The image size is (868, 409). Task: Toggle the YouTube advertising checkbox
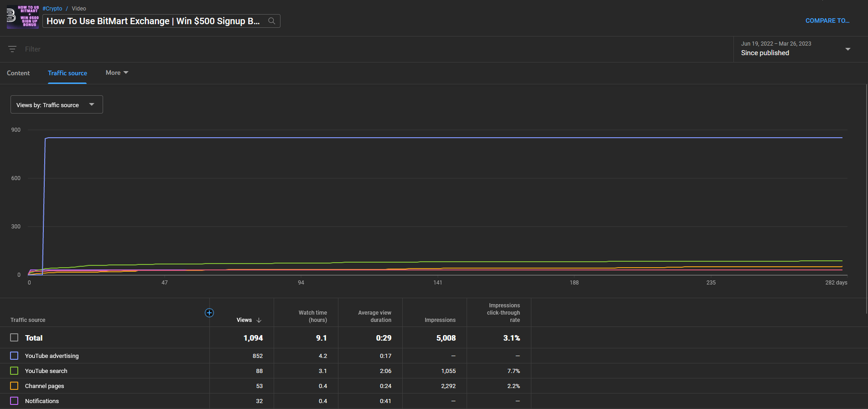pos(14,356)
